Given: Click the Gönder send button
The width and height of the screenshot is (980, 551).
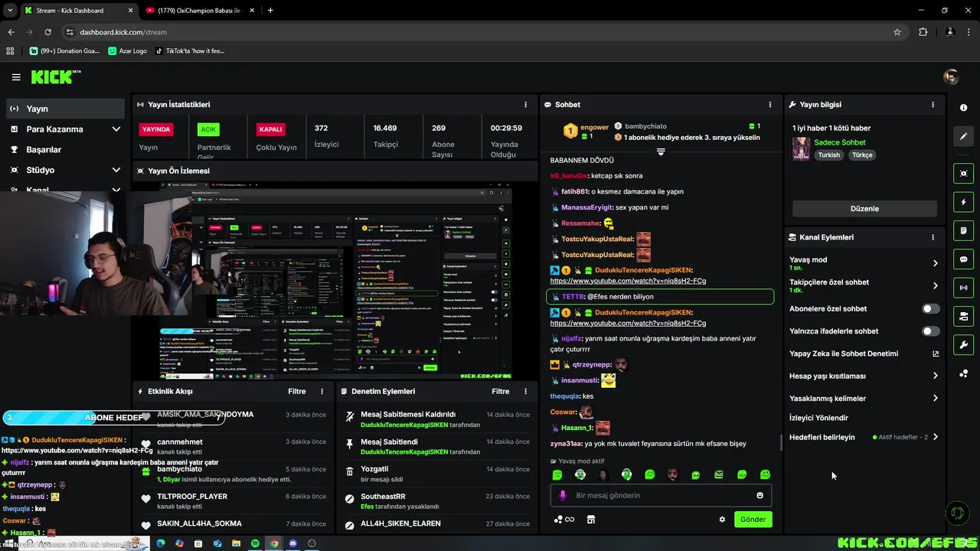Looking at the screenshot, I should click(753, 519).
